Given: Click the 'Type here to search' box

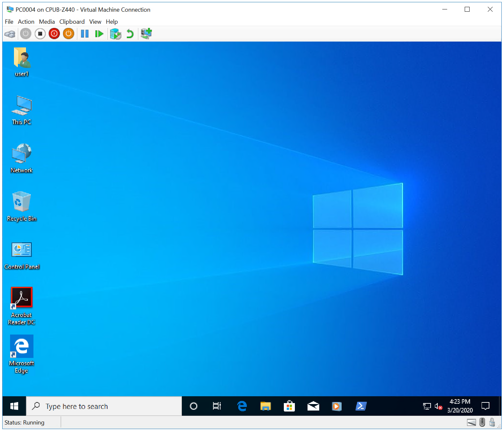Looking at the screenshot, I should point(104,406).
